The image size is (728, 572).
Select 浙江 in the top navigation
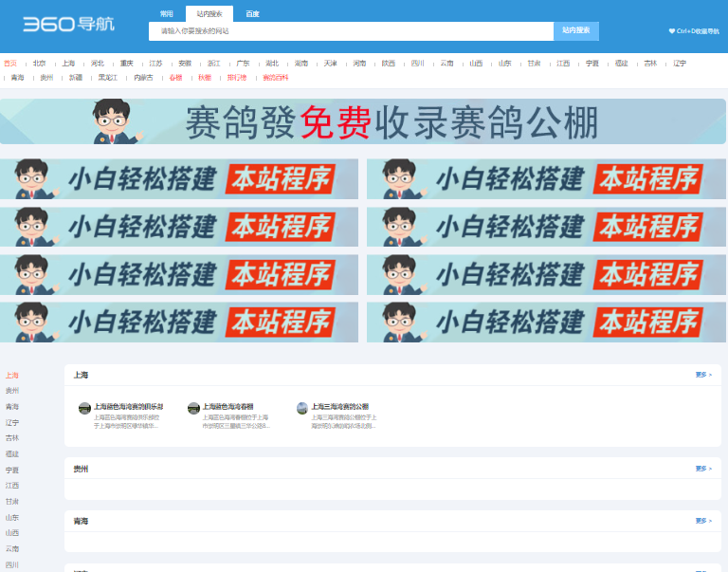pos(214,64)
